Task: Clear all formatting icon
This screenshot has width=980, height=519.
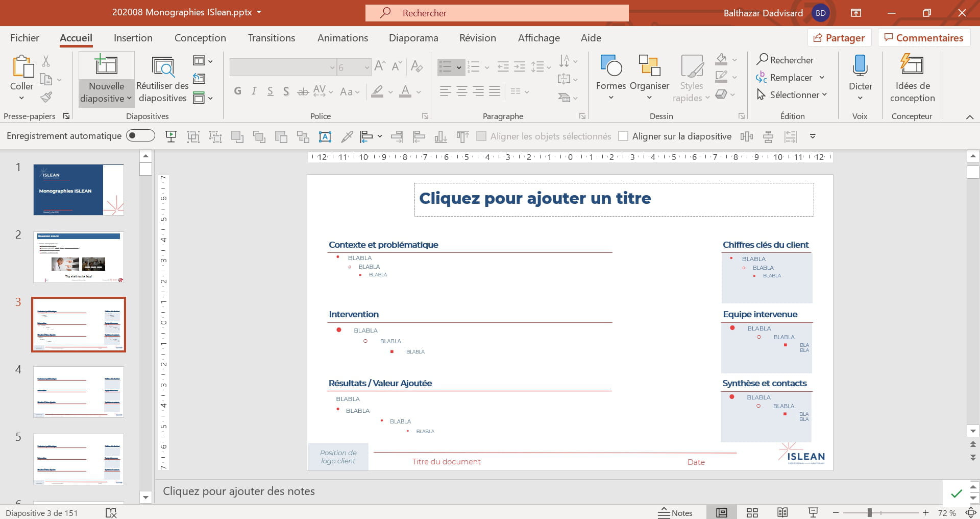Action: [416, 66]
